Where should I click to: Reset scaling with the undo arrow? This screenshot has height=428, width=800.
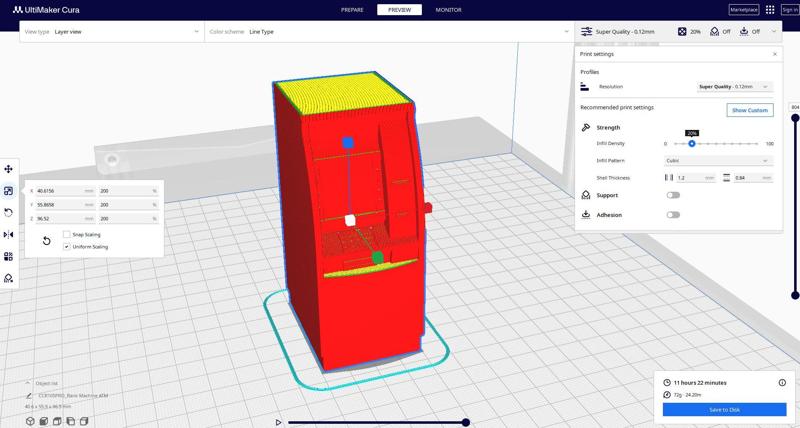tap(46, 241)
